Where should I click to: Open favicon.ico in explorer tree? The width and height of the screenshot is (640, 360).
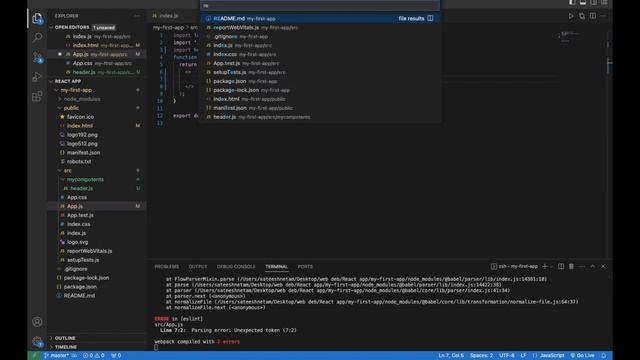[x=80, y=117]
